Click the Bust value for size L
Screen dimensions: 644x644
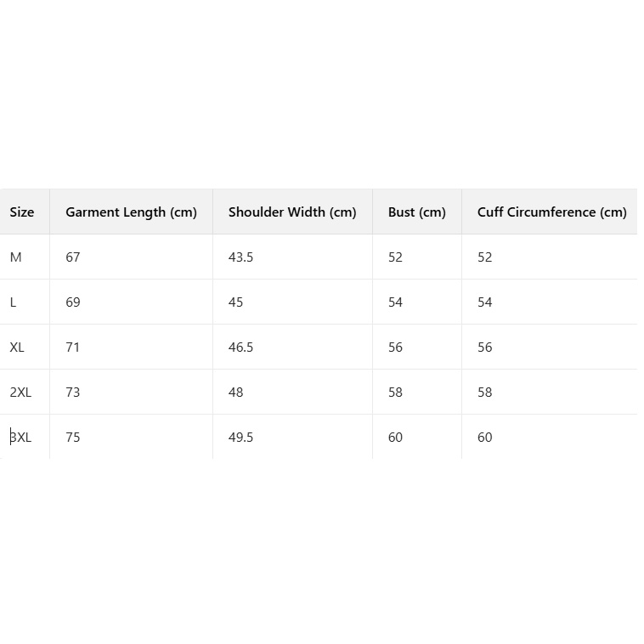[x=395, y=302]
